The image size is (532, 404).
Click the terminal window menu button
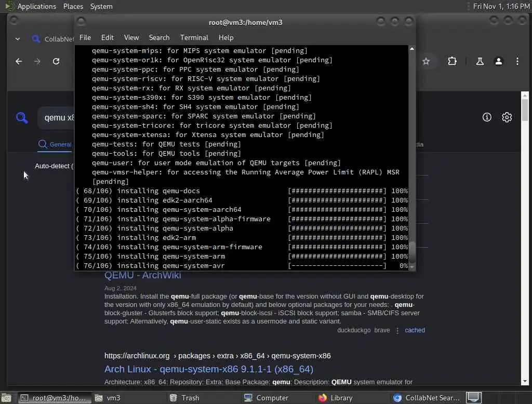pyautogui.click(x=81, y=22)
